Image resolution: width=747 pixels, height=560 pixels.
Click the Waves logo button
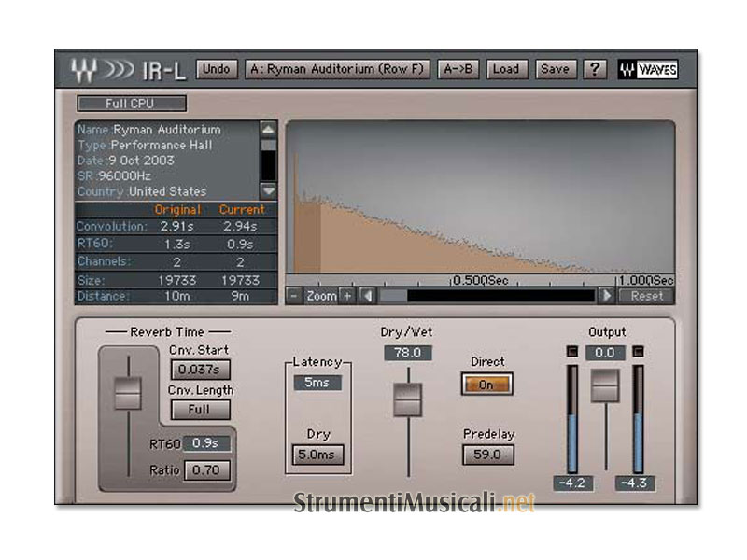click(647, 70)
